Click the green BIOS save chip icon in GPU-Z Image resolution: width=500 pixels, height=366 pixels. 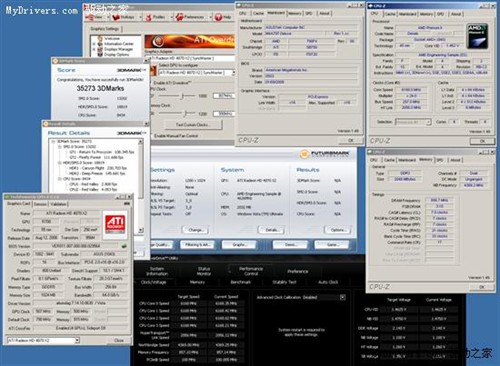click(x=124, y=246)
